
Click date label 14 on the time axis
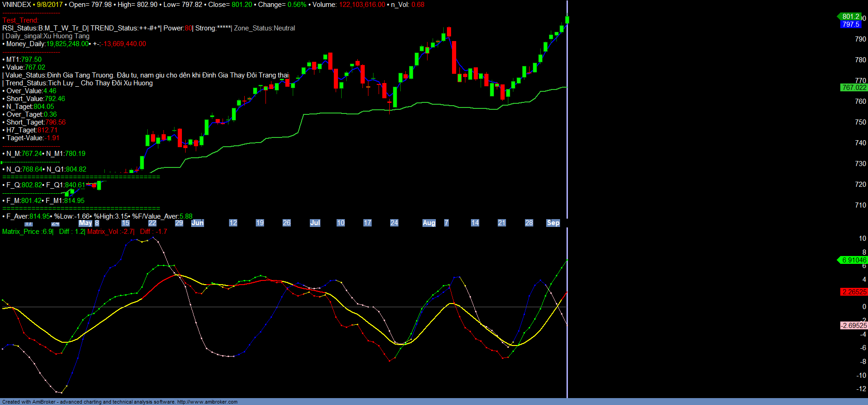click(x=475, y=223)
